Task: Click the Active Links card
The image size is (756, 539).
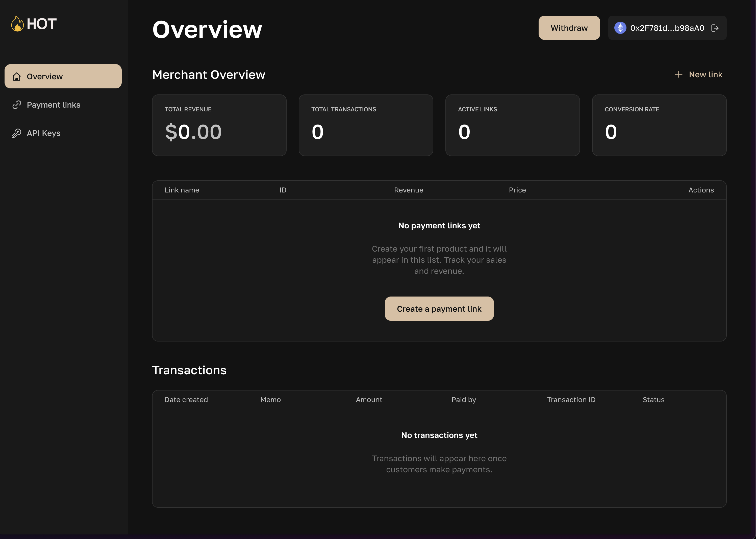Action: click(512, 125)
